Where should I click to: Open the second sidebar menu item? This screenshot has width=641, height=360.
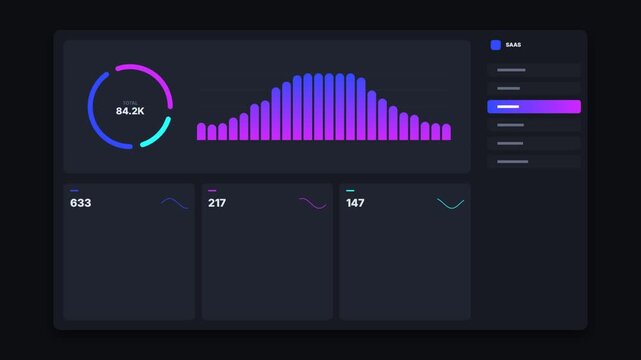[534, 88]
